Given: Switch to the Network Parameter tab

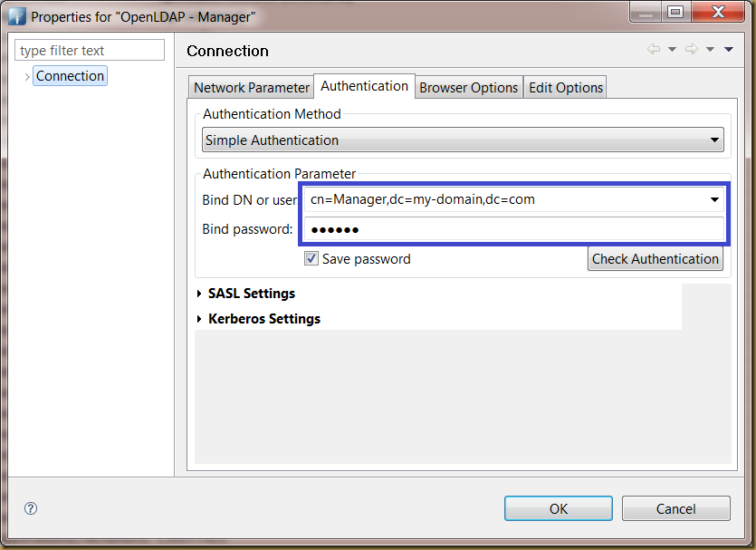Looking at the screenshot, I should click(x=251, y=88).
